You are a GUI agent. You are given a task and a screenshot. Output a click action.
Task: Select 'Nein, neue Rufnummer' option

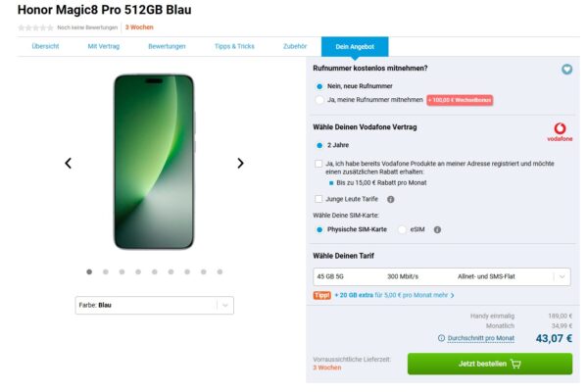click(x=319, y=85)
